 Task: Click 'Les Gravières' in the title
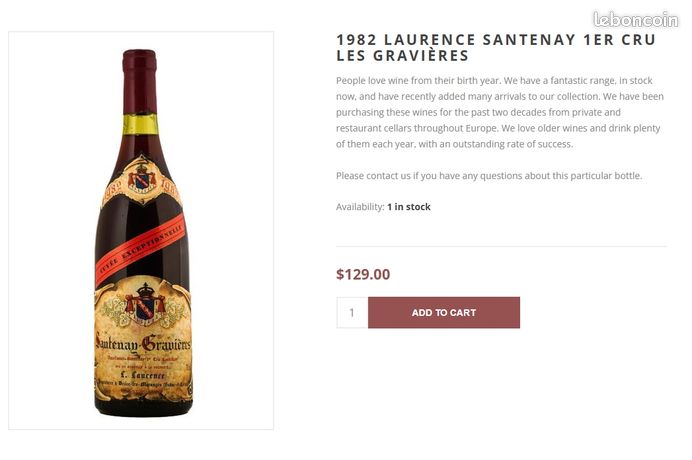coord(402,56)
